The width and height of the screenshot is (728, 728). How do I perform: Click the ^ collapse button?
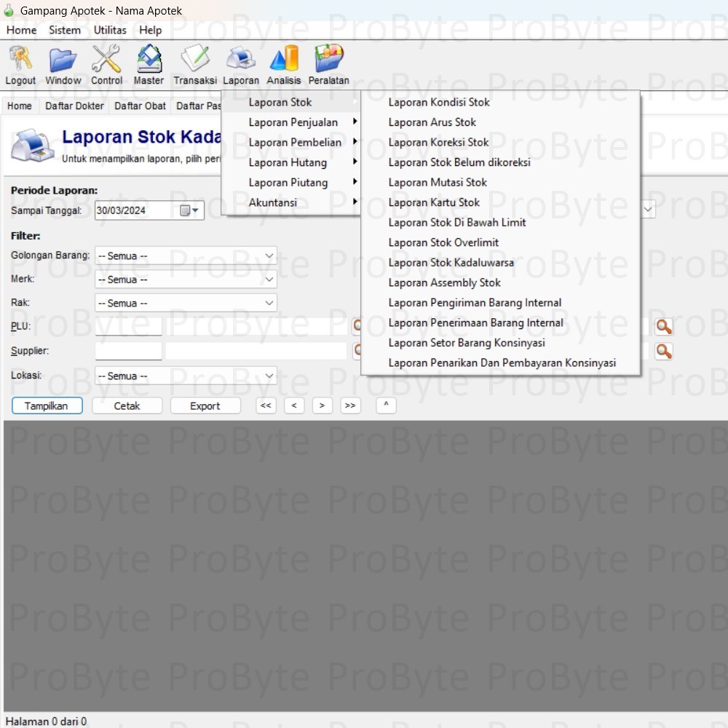pyautogui.click(x=386, y=405)
